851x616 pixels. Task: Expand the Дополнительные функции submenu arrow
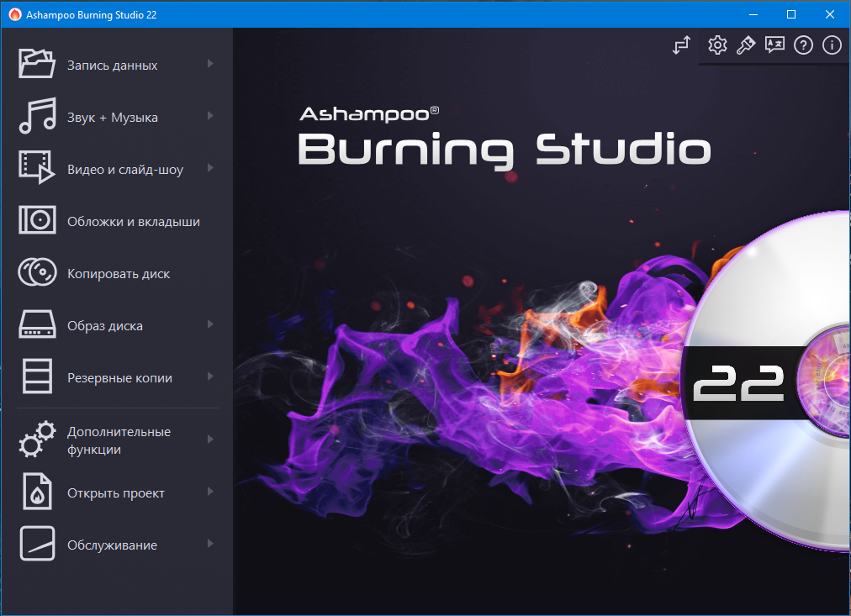pyautogui.click(x=210, y=440)
